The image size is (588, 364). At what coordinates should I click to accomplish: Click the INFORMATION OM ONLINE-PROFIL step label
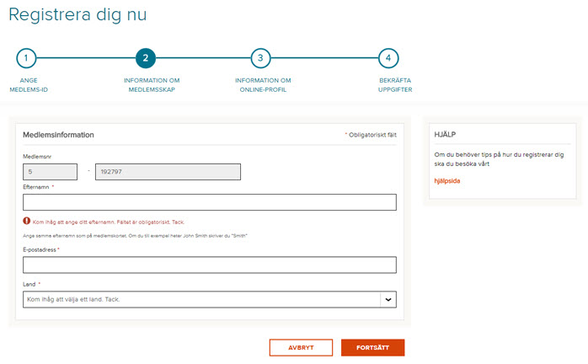(263, 85)
